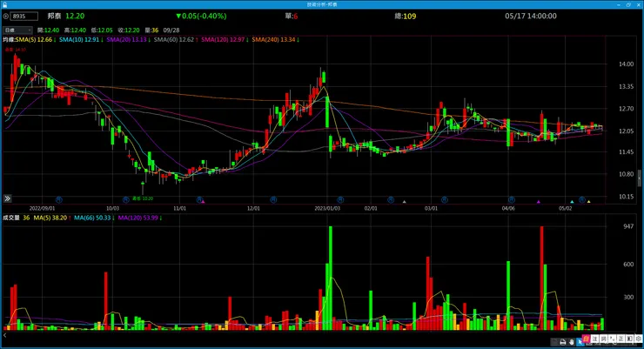Click the 947 volume axis label
The image size is (644, 349).
[628, 226]
